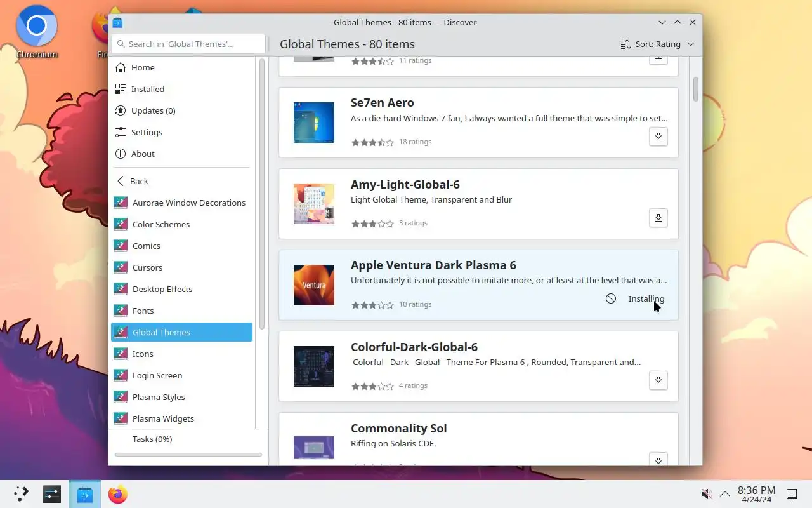
Task: Select Desktop Effects category
Action: 182,289
